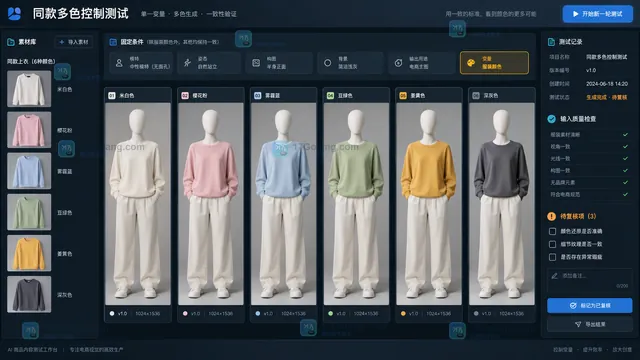Select the 构图 frame icon
The height and width of the screenshot is (360, 640).
[256, 63]
